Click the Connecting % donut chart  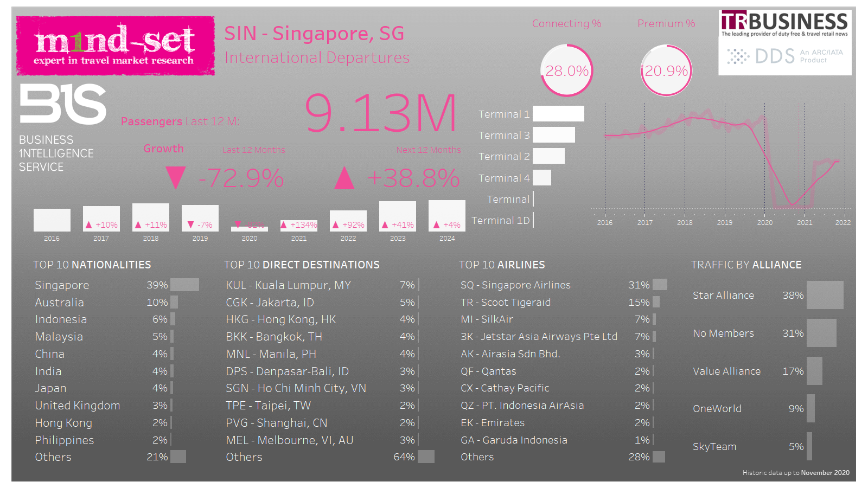[x=566, y=70]
